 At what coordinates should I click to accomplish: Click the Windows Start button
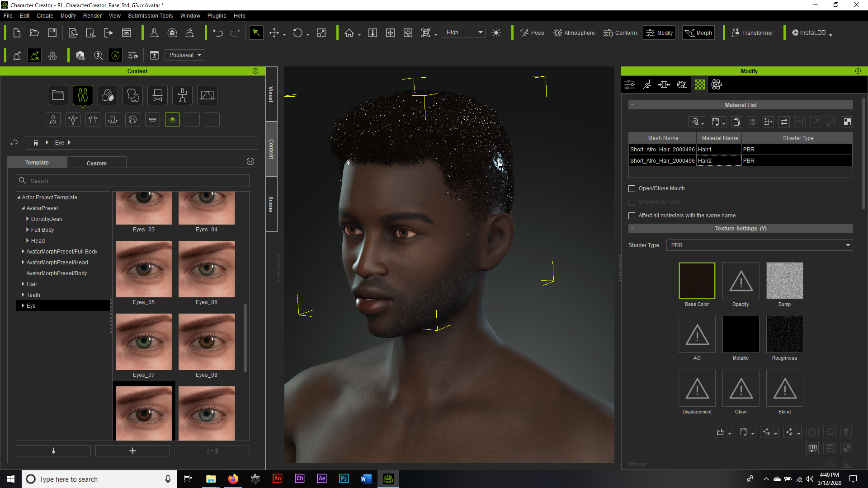[11, 479]
